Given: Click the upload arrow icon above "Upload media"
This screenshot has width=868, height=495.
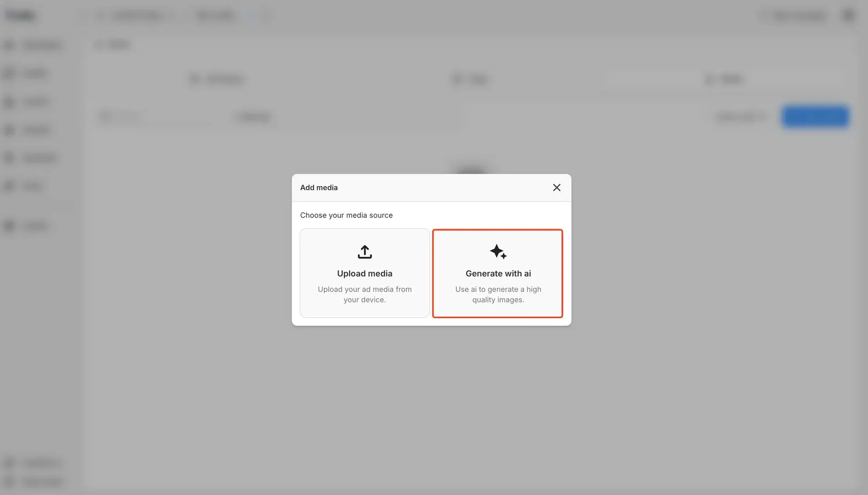Looking at the screenshot, I should [364, 252].
